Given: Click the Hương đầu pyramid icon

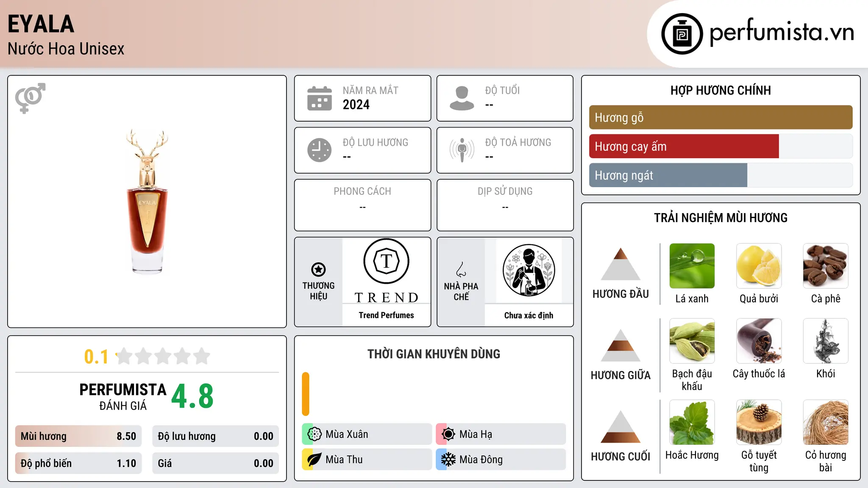Looking at the screenshot, I should (620, 264).
